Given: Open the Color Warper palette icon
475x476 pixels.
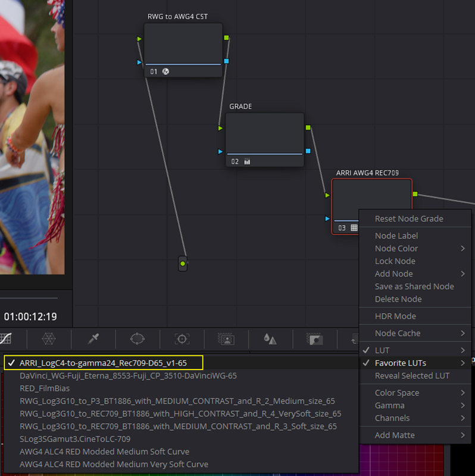Looking at the screenshot, I should 49,339.
